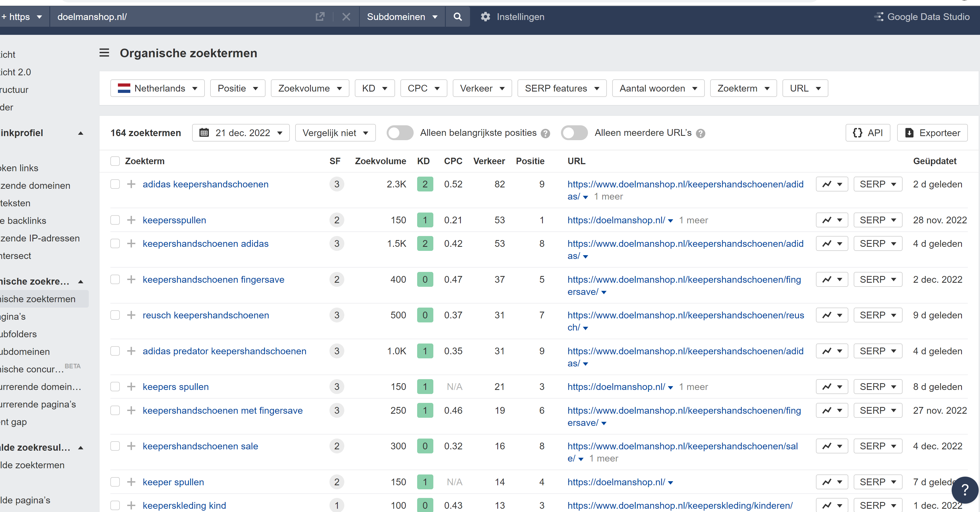
Task: Open position history chart for keepersspullen
Action: pos(832,220)
